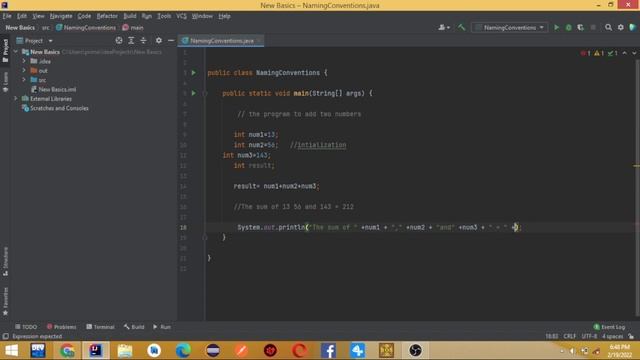Click cursor position indicator in status bar
Viewport: 640px width, 360px height.
[x=551, y=336]
